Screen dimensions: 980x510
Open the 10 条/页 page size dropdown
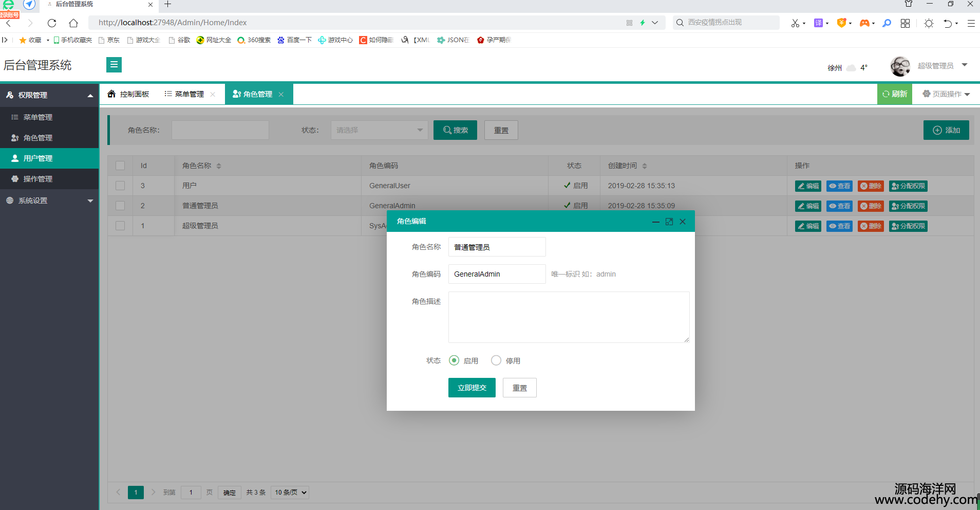(290, 493)
